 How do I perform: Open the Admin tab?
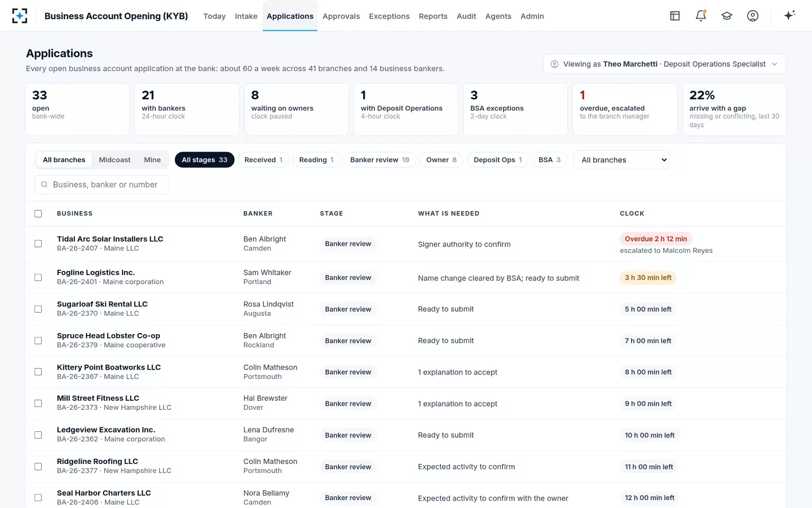[x=532, y=16]
